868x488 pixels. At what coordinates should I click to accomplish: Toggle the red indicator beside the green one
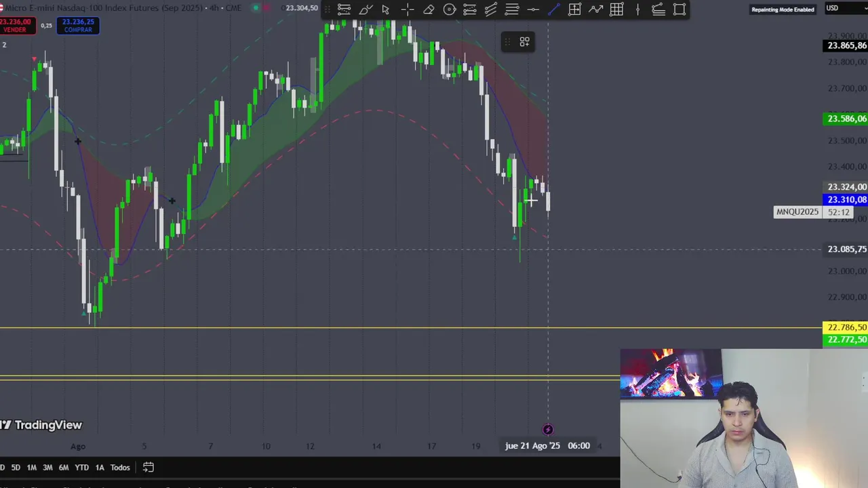(267, 8)
